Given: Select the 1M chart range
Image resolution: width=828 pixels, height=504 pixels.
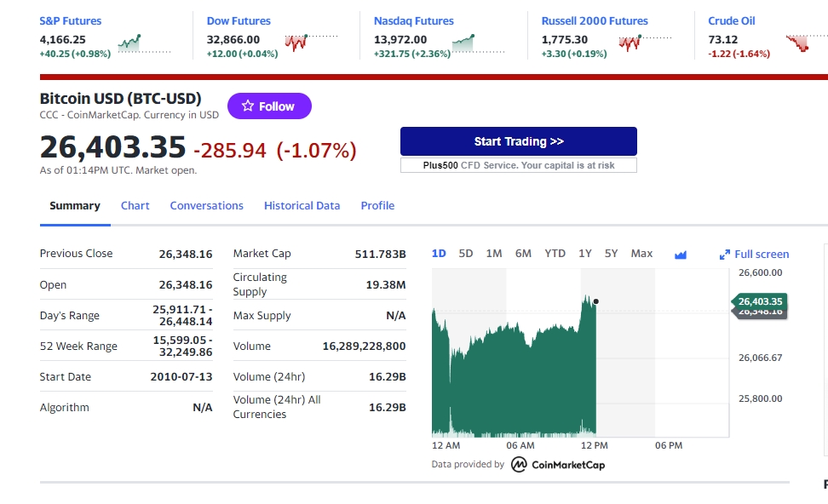Looking at the screenshot, I should tap(494, 254).
